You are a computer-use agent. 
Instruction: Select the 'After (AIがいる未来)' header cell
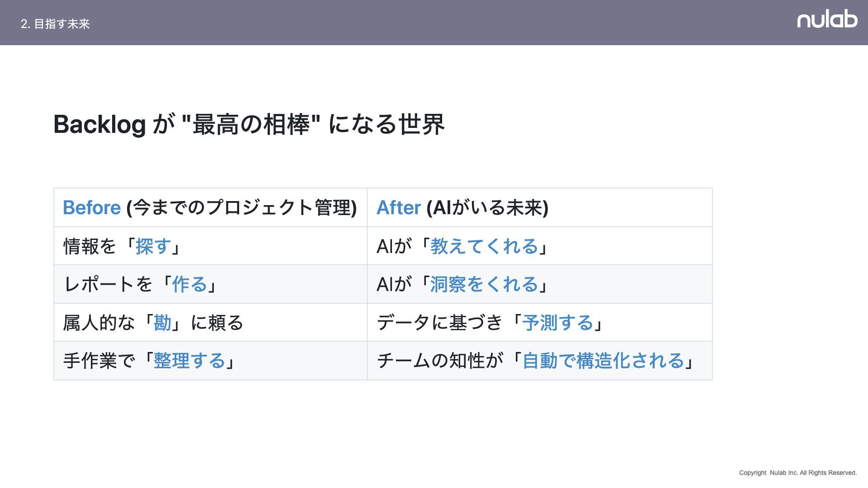coord(540,208)
